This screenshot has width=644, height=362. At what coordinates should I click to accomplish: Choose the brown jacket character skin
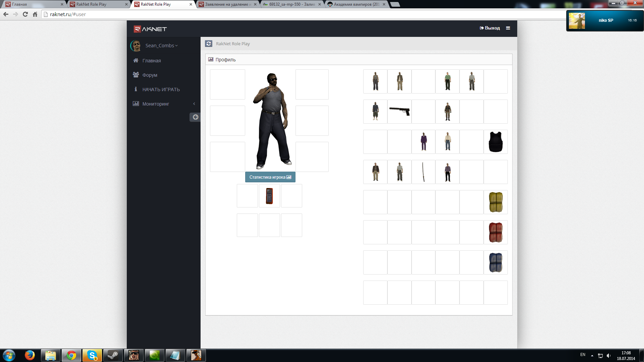375,172
